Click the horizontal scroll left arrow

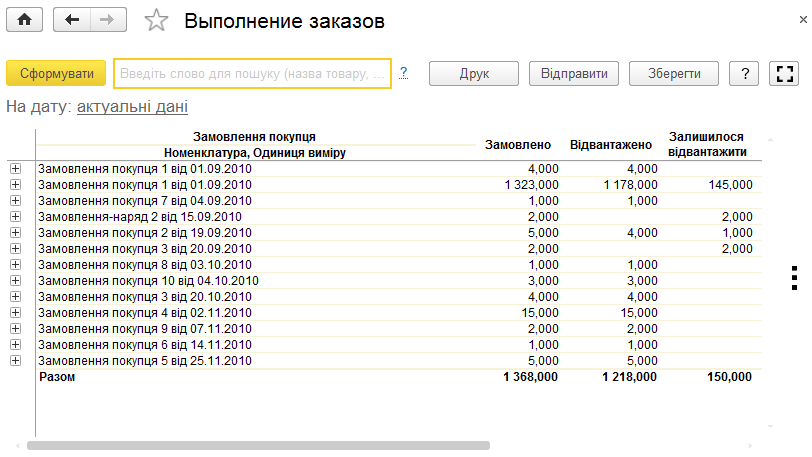pyautogui.click(x=18, y=446)
